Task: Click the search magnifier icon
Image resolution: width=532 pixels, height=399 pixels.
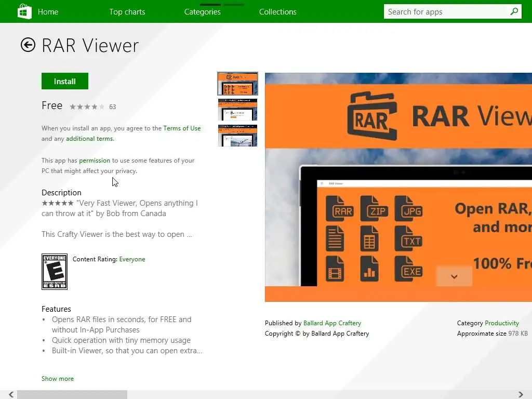Action: click(514, 11)
